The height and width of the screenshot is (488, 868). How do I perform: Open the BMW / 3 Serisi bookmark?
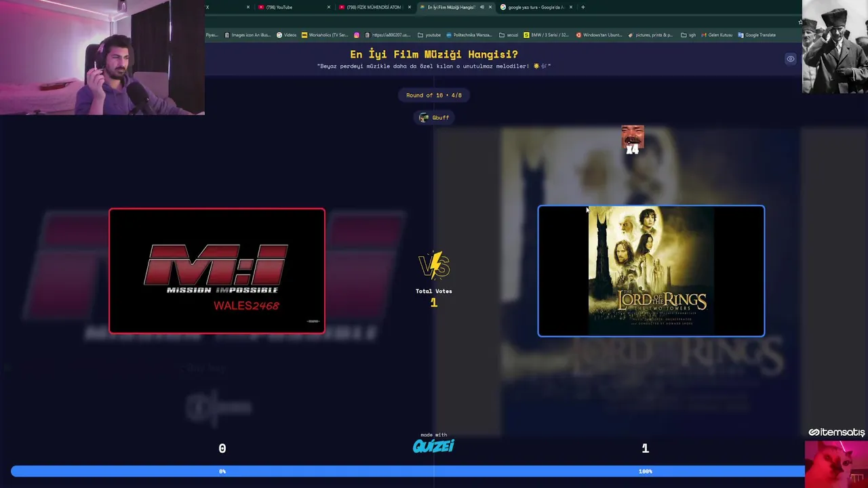coord(547,35)
